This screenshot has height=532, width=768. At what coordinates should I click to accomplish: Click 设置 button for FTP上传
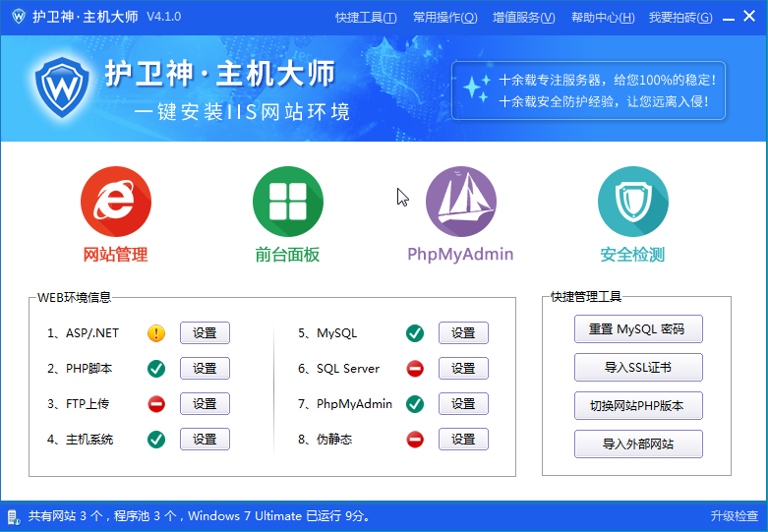pos(205,403)
